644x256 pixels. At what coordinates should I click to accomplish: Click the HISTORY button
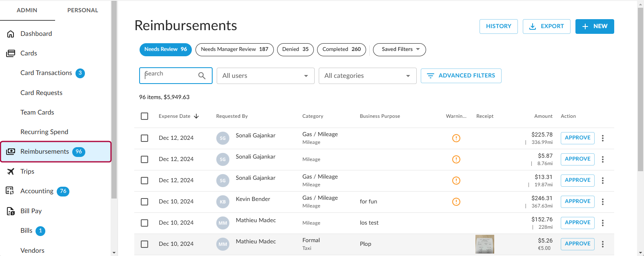[499, 26]
